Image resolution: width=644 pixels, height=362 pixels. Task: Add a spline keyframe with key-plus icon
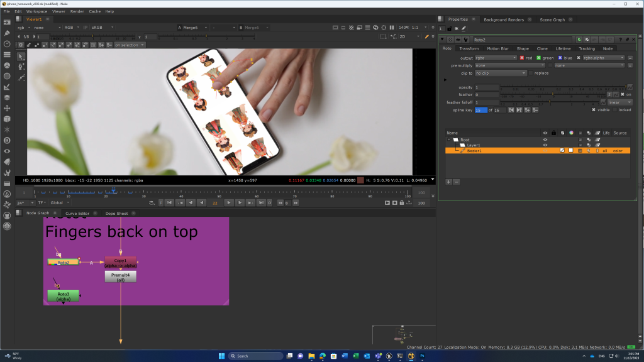click(528, 110)
